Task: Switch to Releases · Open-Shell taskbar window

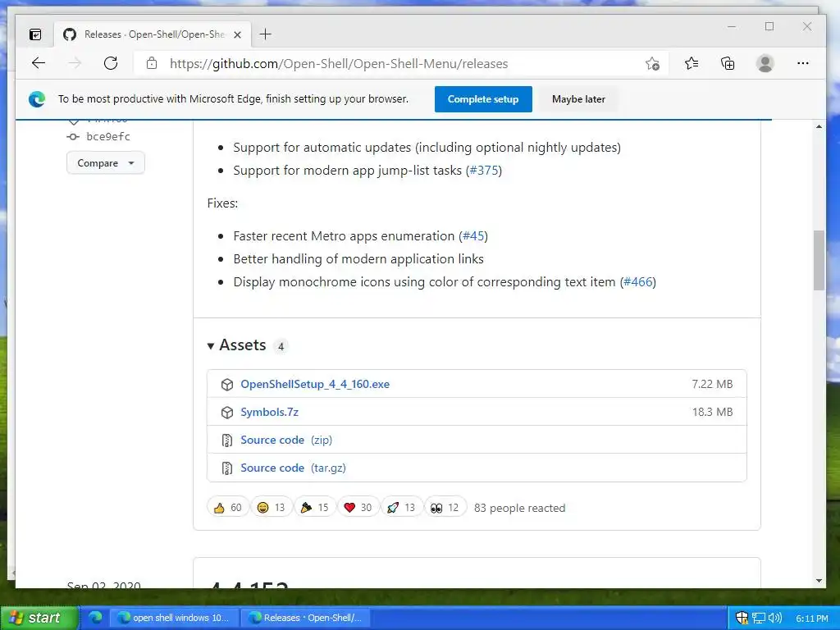Action: (305, 618)
